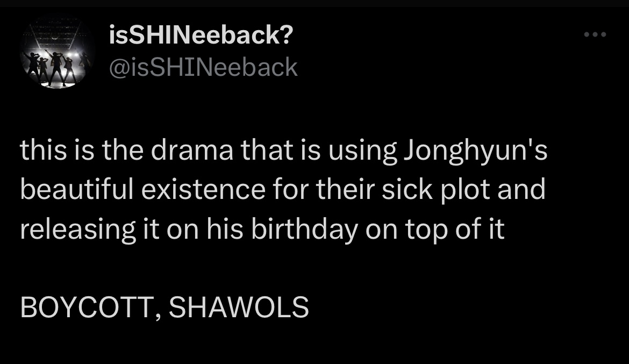Click the word "birthday" in the tweet

pyautogui.click(x=304, y=229)
